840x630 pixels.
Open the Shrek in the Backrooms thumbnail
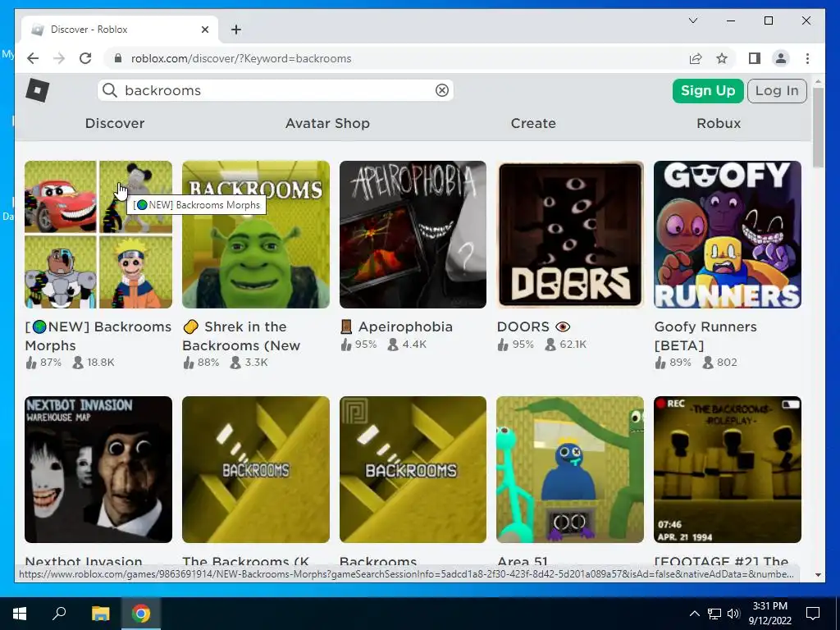click(x=256, y=235)
